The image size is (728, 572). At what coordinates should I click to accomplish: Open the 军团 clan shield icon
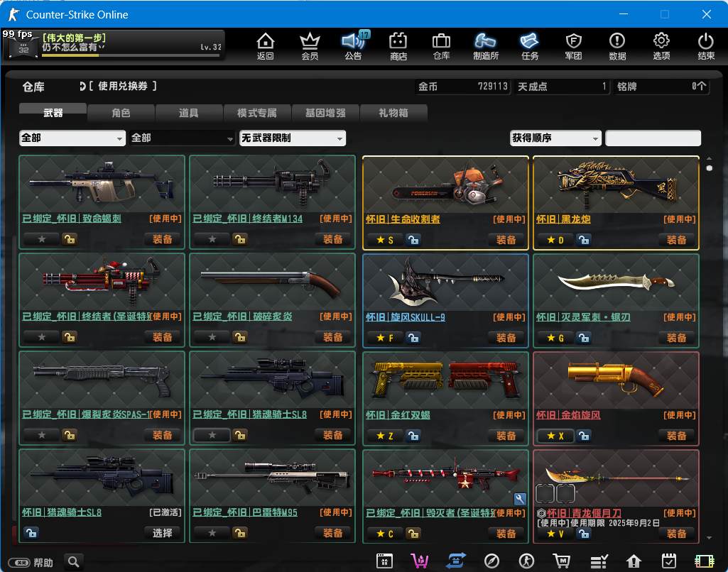(573, 46)
